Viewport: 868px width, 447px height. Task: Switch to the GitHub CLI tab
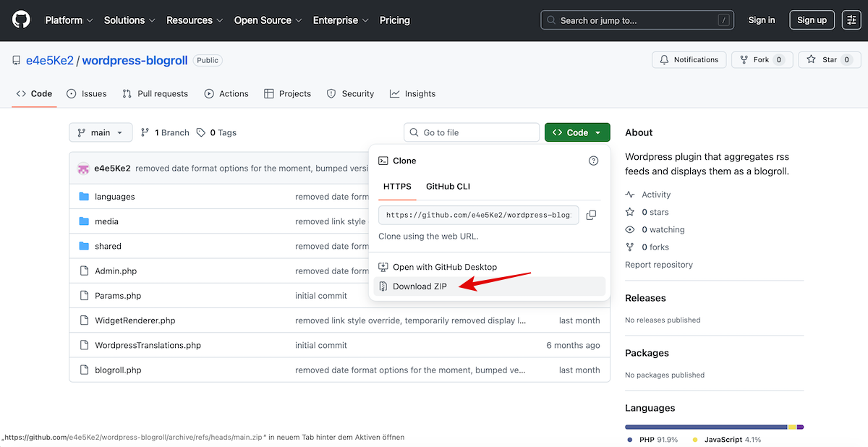pos(448,187)
